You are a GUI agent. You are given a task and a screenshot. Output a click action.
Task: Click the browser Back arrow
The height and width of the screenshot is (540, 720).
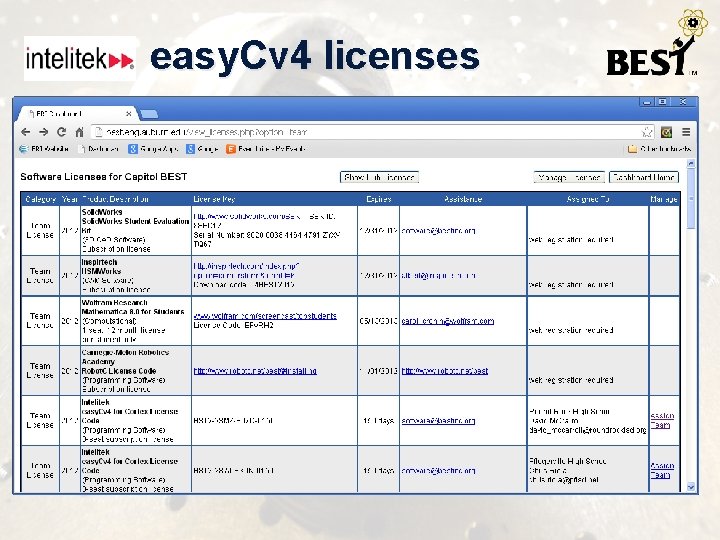click(x=26, y=132)
